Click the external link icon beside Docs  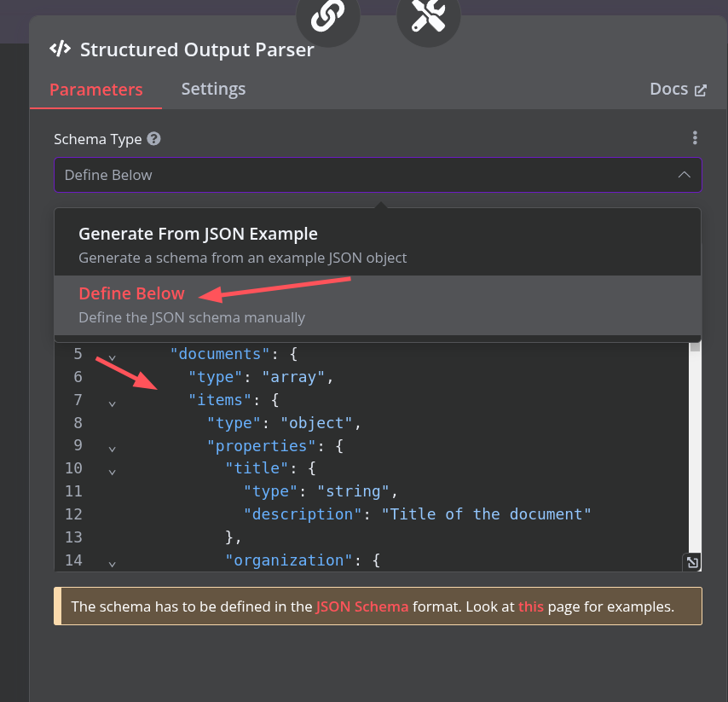[701, 90]
